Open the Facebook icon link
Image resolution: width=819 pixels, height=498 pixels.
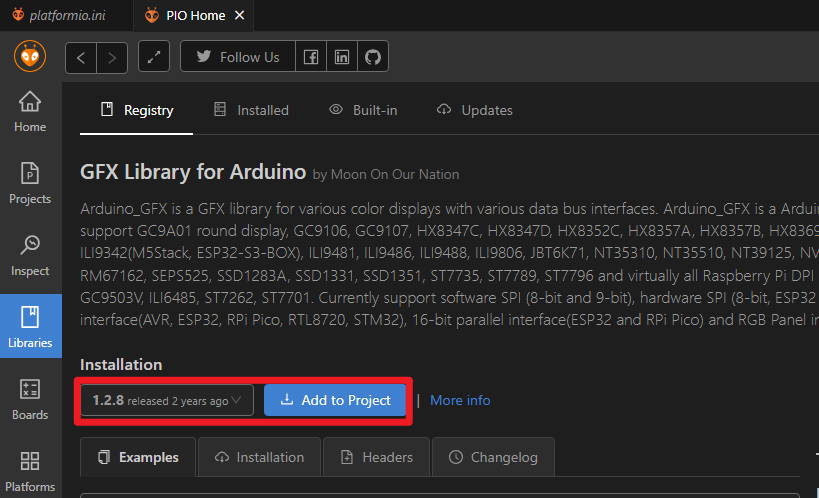pyautogui.click(x=311, y=56)
